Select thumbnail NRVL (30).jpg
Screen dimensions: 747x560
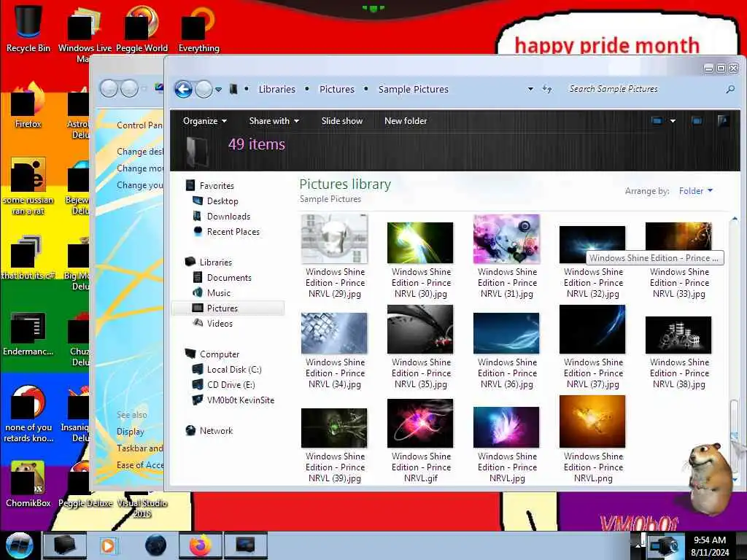point(421,243)
